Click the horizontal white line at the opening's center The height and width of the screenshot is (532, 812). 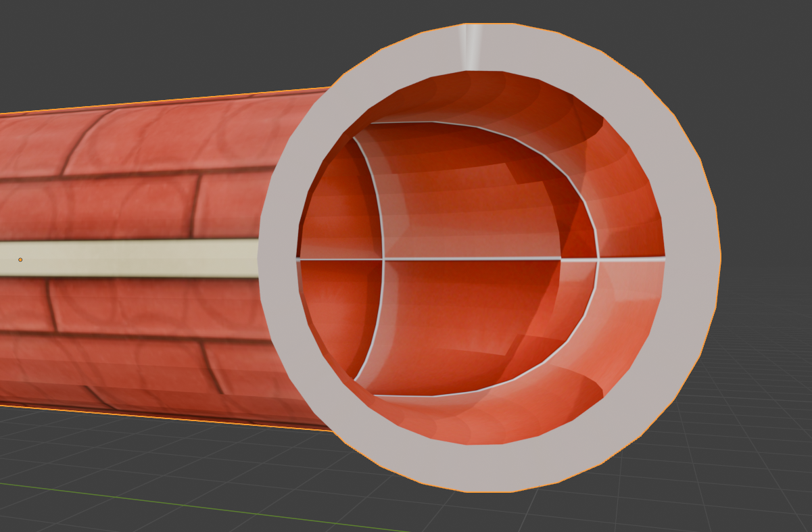point(473,258)
